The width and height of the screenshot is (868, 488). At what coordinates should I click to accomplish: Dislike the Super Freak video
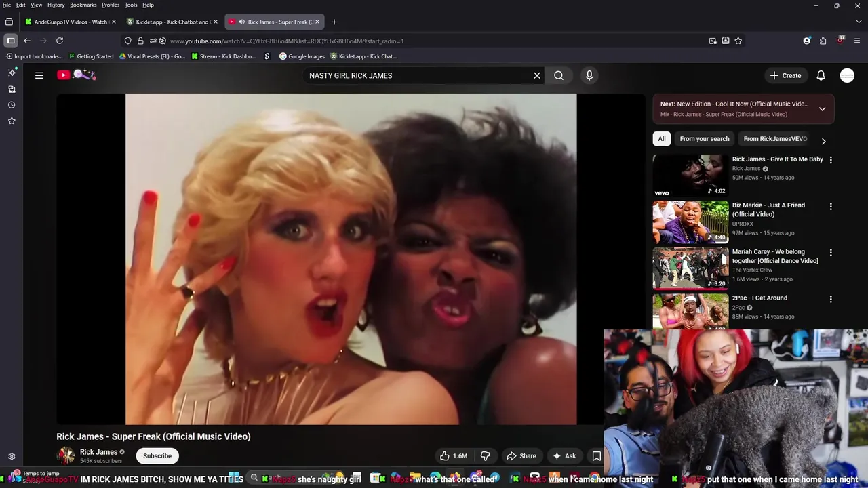click(x=486, y=456)
